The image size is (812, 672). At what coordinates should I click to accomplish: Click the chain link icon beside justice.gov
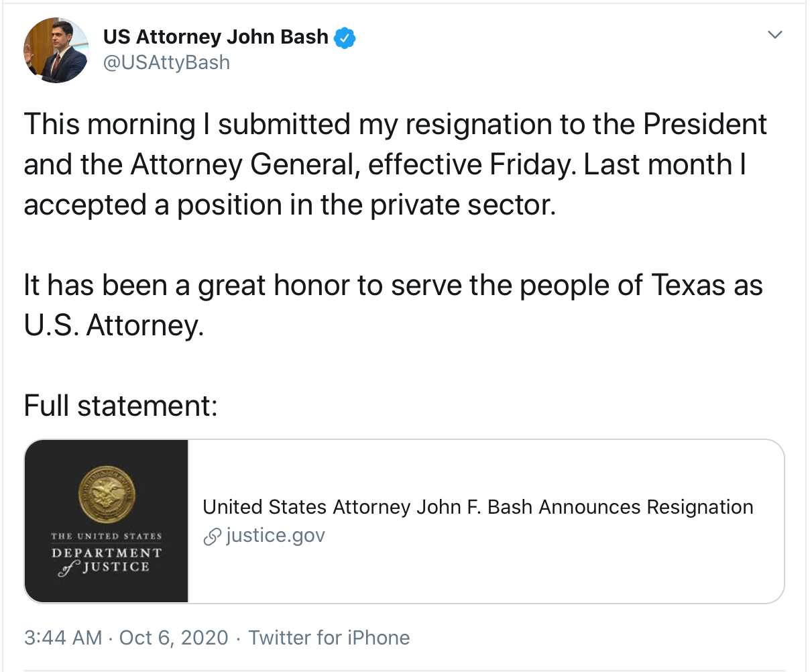click(212, 537)
